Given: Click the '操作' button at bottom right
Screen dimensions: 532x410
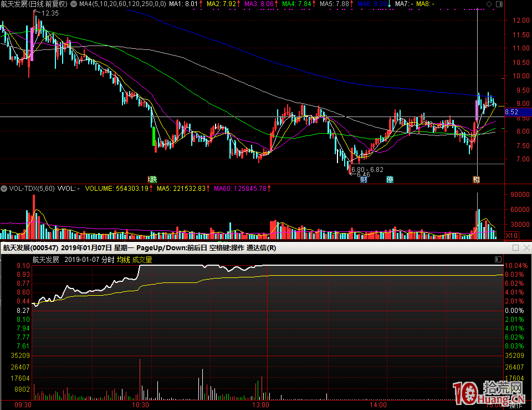Looking at the screenshot, I should tap(515, 406).
